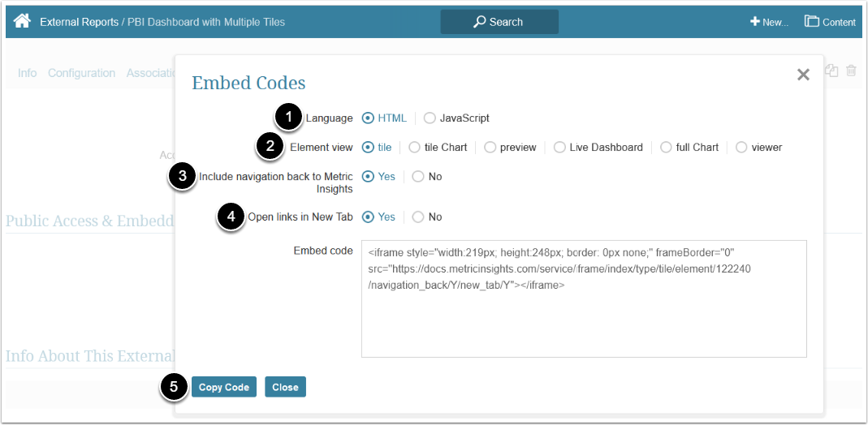
Task: Click the plus icon beside New
Action: (x=754, y=22)
